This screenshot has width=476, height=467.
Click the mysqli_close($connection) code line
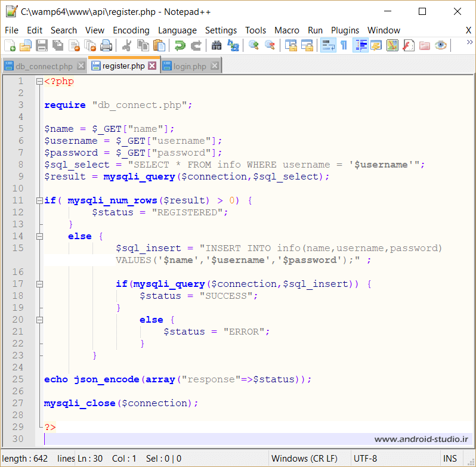[121, 403]
